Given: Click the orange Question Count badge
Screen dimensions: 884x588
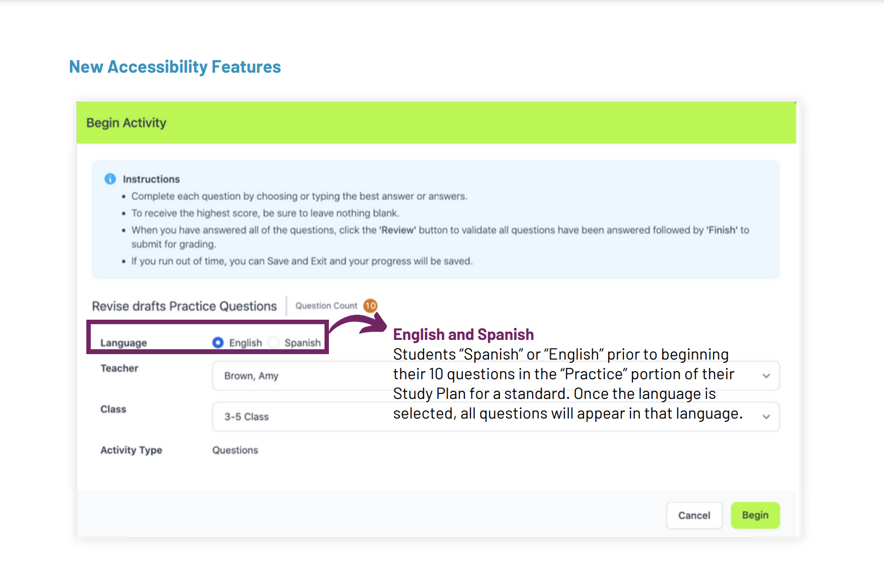Looking at the screenshot, I should pos(370,305).
